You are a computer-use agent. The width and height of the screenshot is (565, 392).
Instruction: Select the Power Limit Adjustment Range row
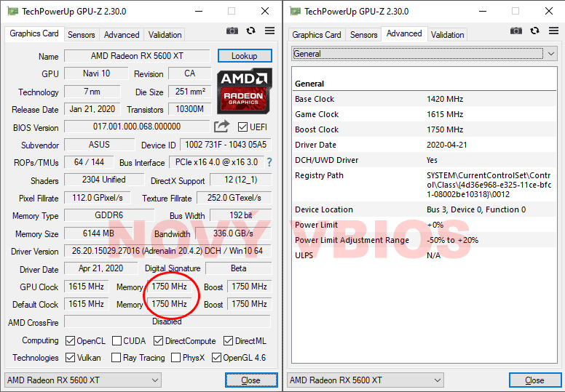[425, 240]
